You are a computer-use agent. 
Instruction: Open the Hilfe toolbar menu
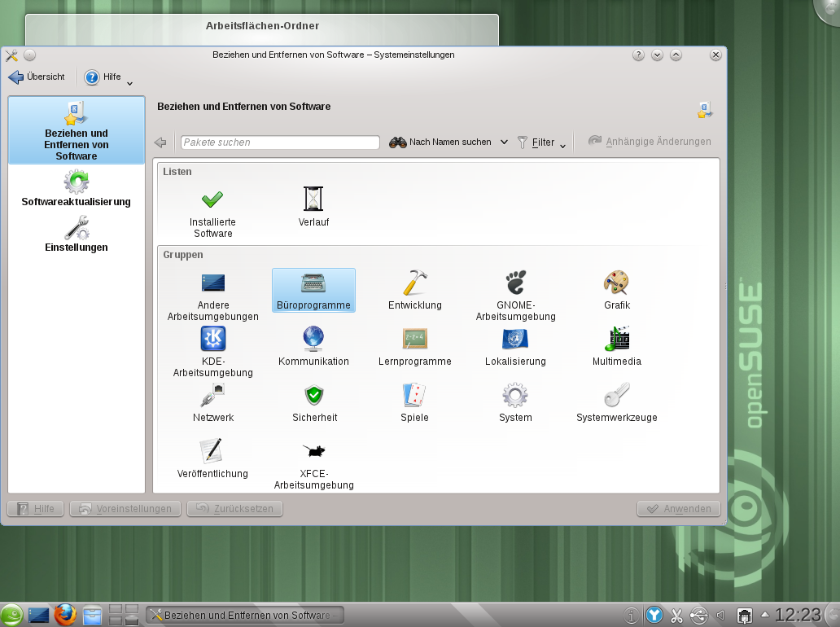click(109, 77)
